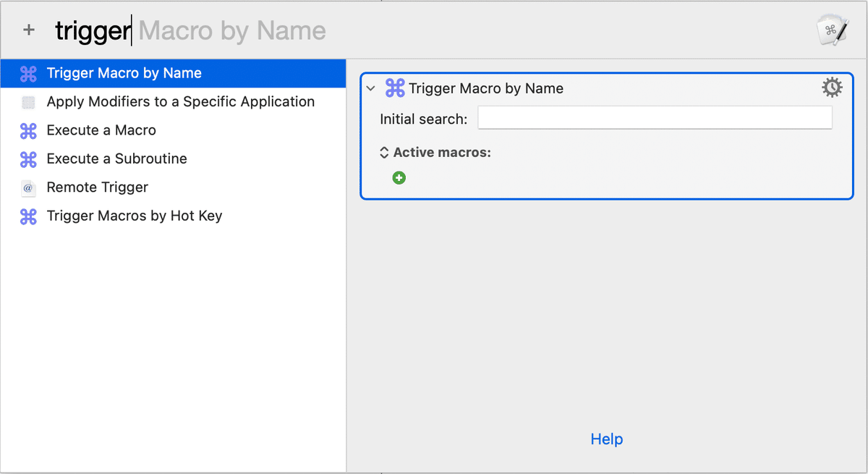This screenshot has height=474, width=868.
Task: Select Trigger Macros by Hot Key action
Action: pyautogui.click(x=174, y=216)
